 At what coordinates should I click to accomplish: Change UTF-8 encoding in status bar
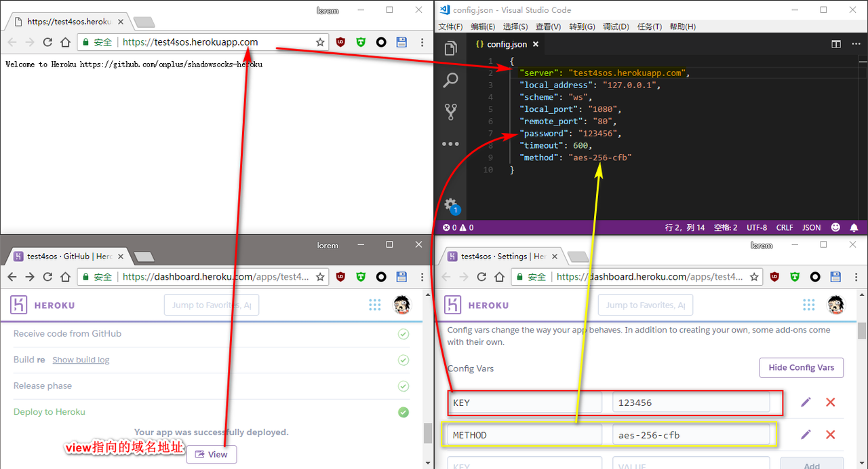coord(757,227)
